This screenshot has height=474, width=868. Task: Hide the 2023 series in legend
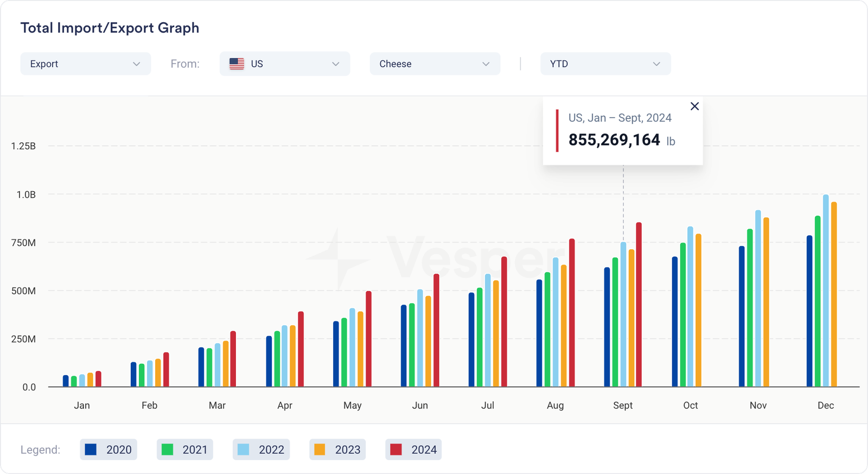click(x=337, y=450)
